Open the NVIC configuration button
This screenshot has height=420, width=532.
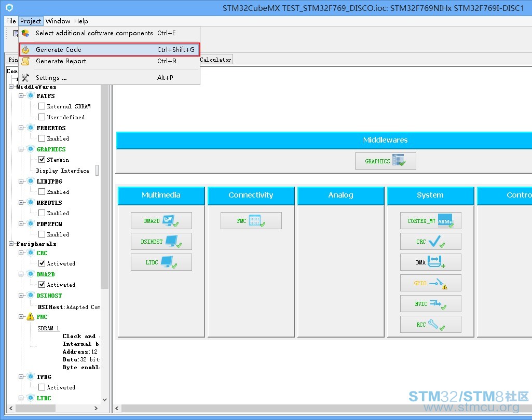click(431, 304)
